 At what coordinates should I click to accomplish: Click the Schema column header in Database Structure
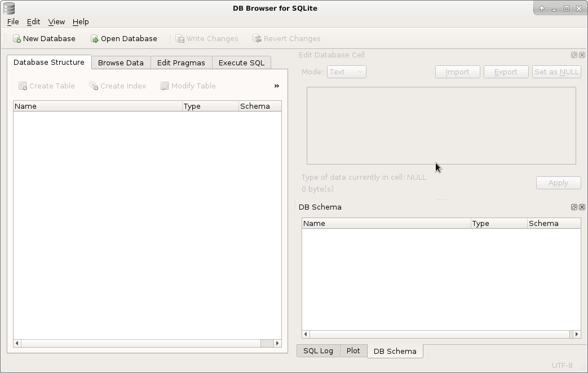(260, 106)
